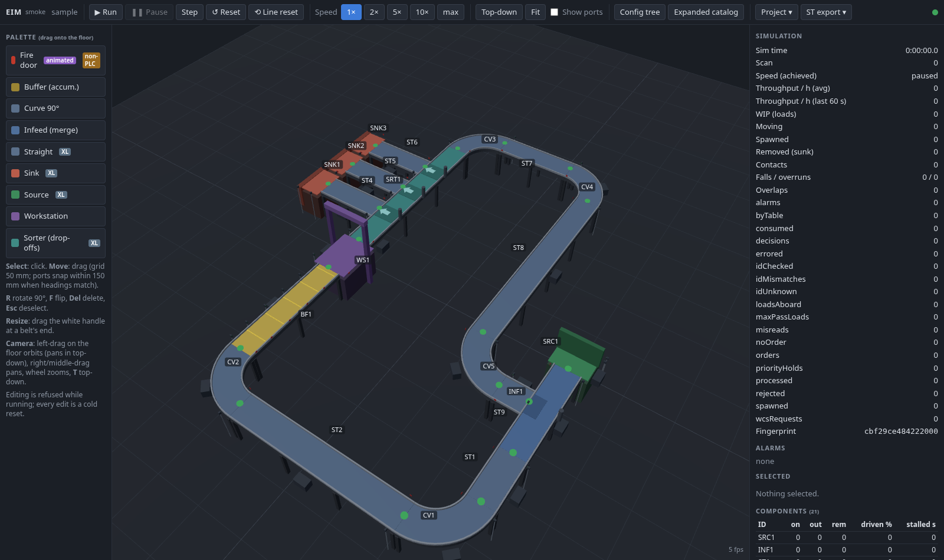The height and width of the screenshot is (560, 944).
Task: Select Workstation palette item
Action: pyautogui.click(x=55, y=216)
